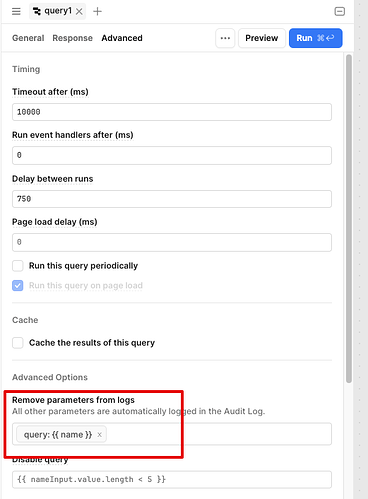Close the query1 tab
Viewport: 368px width, 499px height.
(x=79, y=12)
